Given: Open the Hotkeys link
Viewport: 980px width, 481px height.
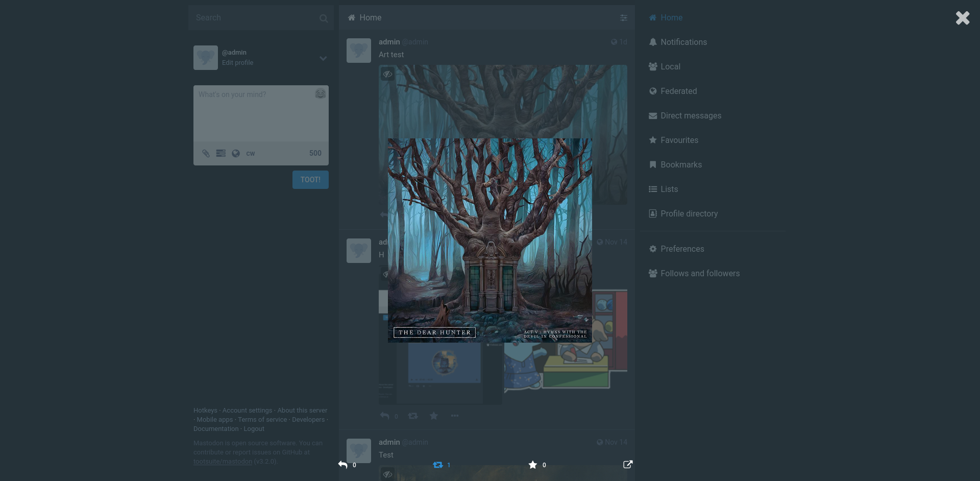Looking at the screenshot, I should 205,411.
